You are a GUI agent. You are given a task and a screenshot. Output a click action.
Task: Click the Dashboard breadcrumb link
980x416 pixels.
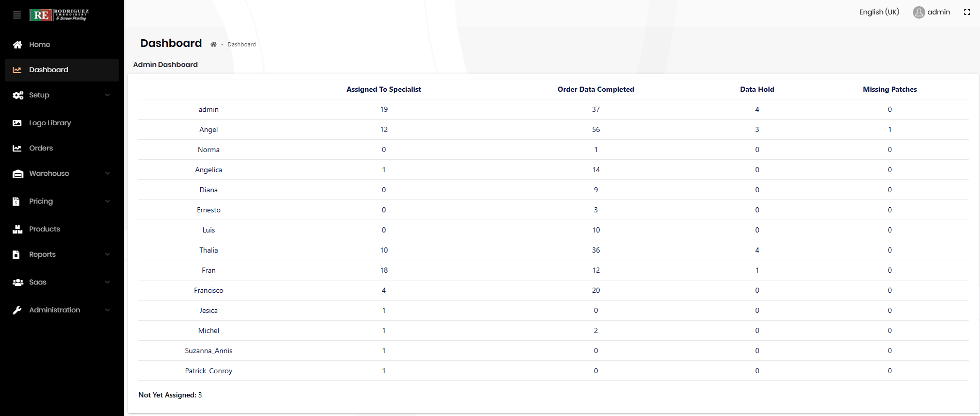[242, 44]
